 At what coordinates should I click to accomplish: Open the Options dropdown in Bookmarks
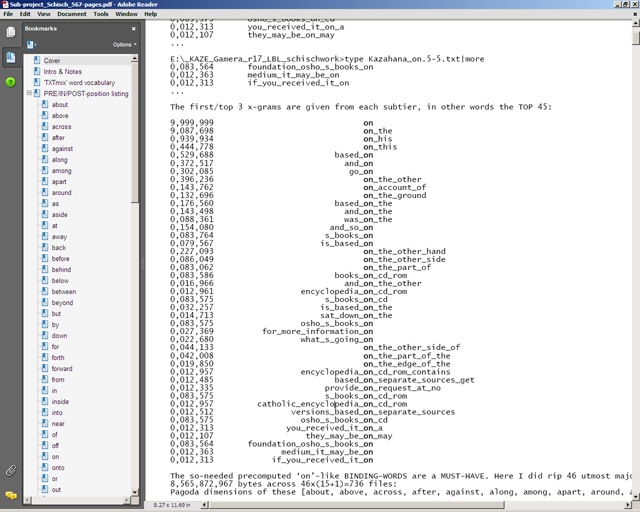(x=124, y=45)
